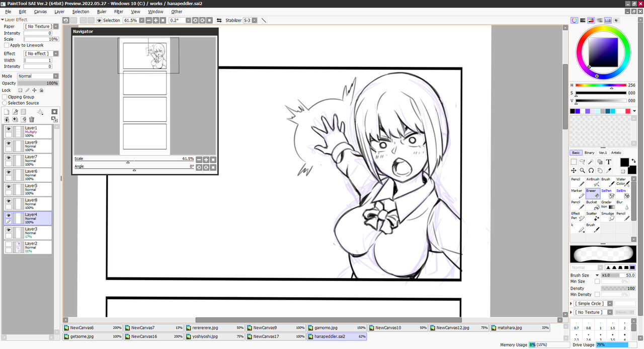Open the layer blending Mode dropdown
This screenshot has height=349, width=644.
[x=38, y=77]
